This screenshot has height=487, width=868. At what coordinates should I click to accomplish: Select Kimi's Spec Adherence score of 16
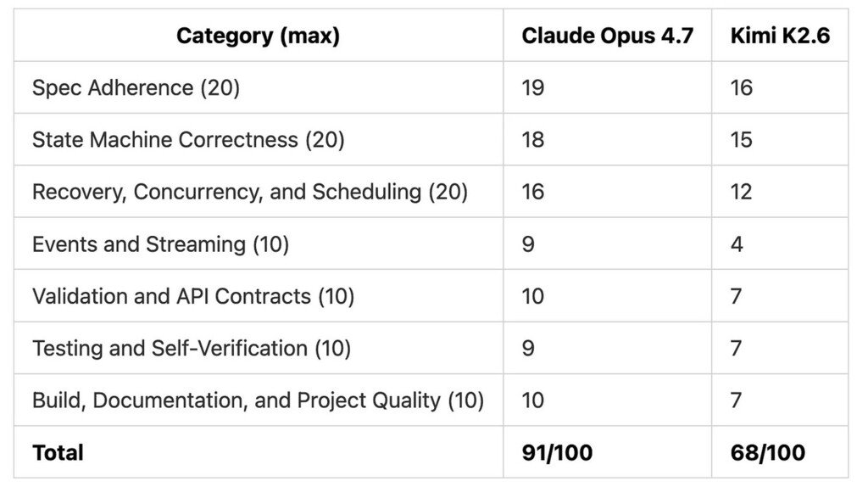741,87
